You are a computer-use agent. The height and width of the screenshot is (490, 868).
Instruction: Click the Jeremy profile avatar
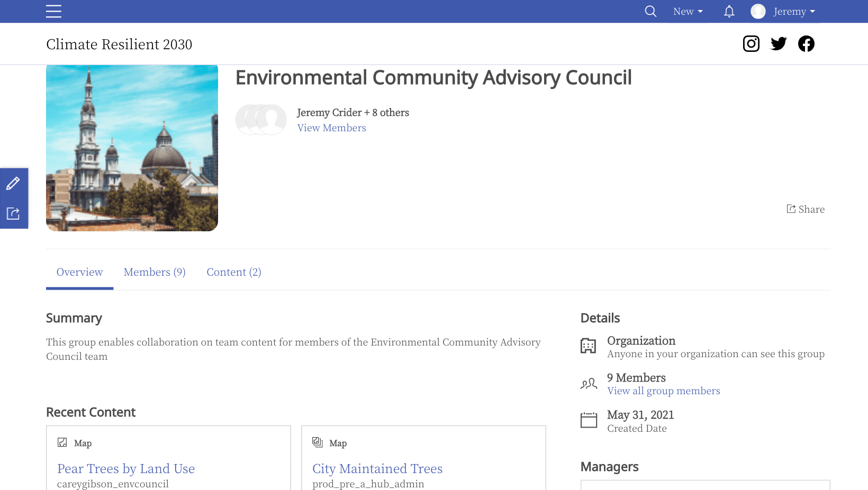click(758, 11)
